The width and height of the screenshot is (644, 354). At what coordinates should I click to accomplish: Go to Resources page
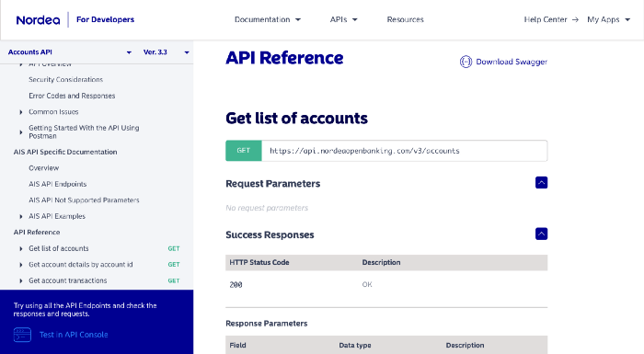point(405,19)
